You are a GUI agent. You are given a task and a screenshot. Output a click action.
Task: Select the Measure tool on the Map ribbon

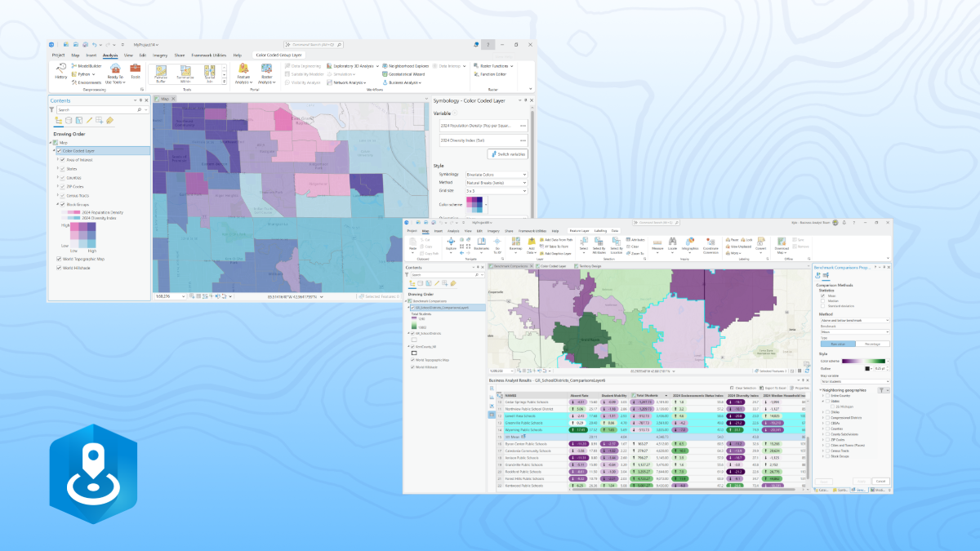[657, 243]
